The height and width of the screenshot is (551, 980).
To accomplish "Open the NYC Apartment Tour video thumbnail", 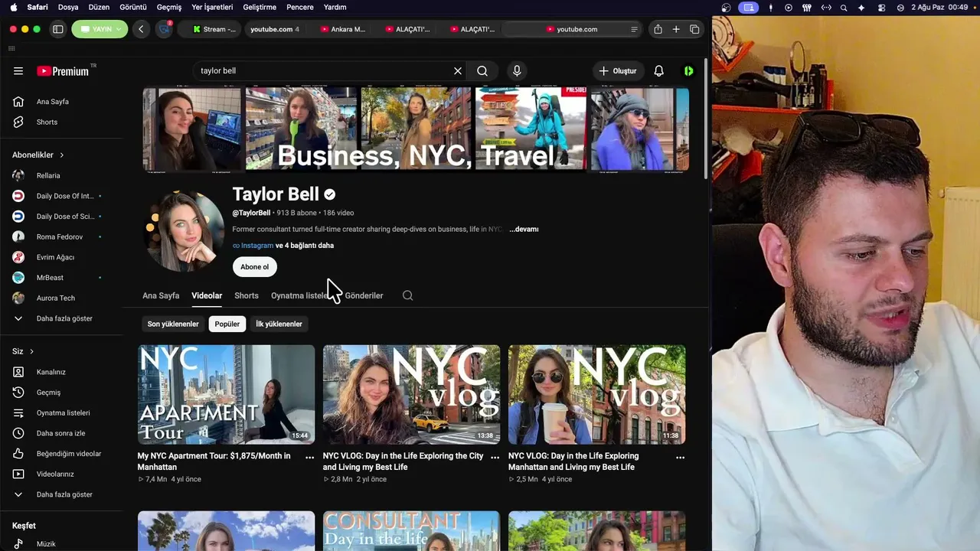I will [x=226, y=394].
